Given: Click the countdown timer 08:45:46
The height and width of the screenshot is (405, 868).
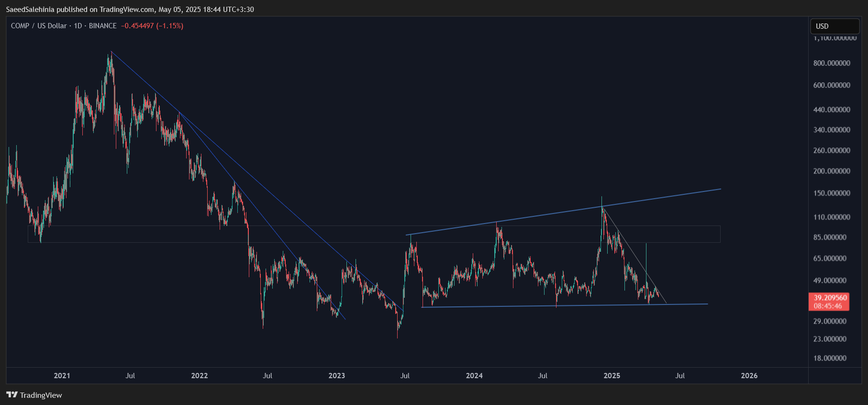Looking at the screenshot, I should [x=828, y=306].
